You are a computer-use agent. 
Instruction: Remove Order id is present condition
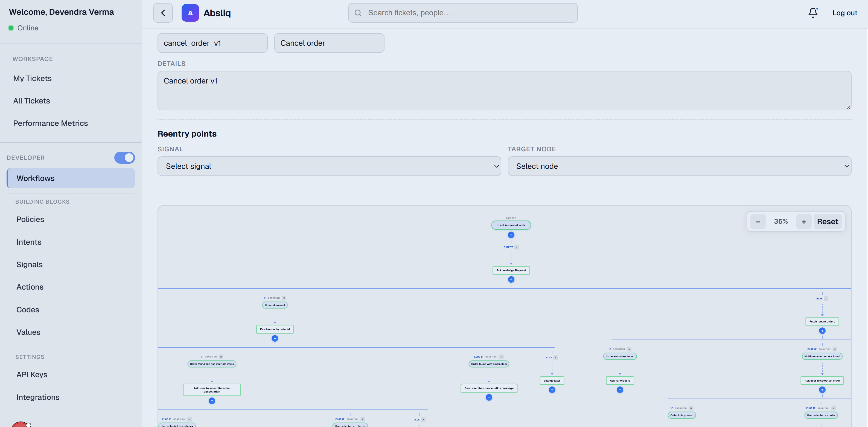[691, 408]
